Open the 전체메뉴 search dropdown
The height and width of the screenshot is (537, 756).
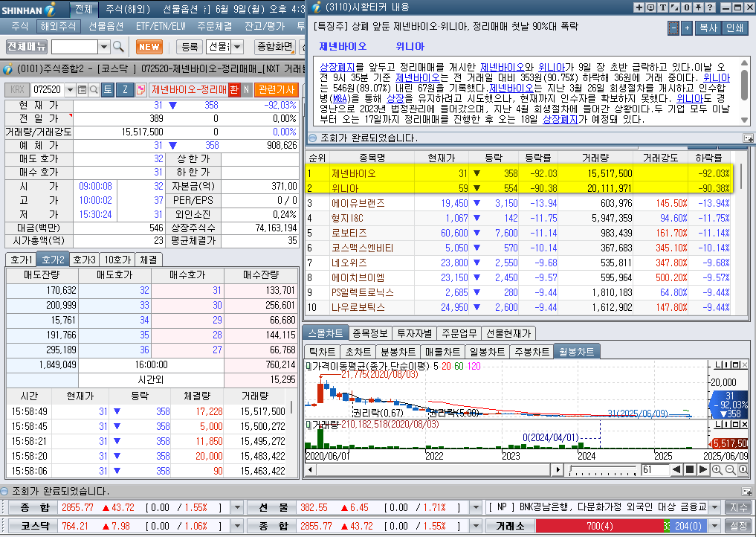point(103,48)
